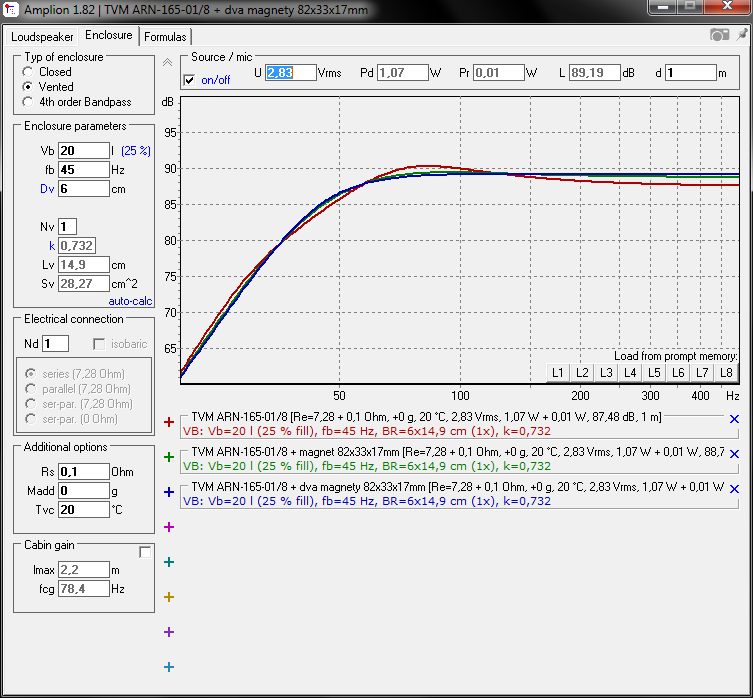This screenshot has height=698, width=753.
Task: Click the on/off link label
Action: pos(216,80)
